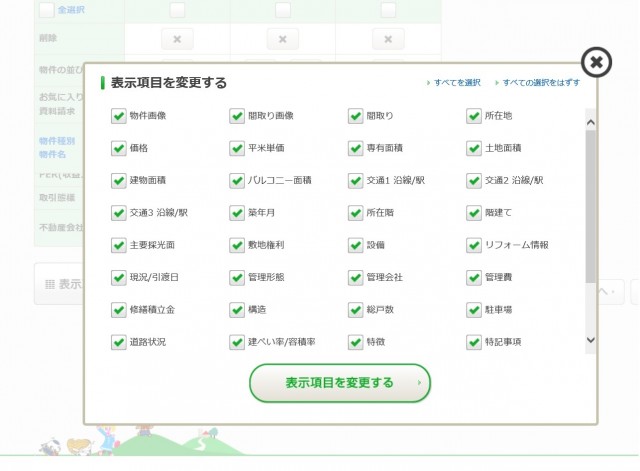
Task: Click すべてを選択 link
Action: 457,82
